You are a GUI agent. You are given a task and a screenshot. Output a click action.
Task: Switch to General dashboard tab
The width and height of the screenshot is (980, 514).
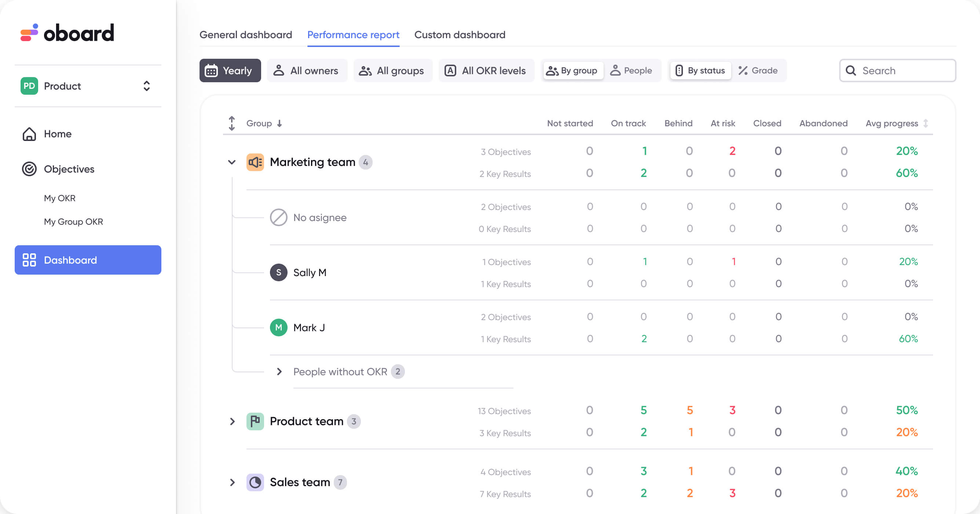(x=246, y=35)
